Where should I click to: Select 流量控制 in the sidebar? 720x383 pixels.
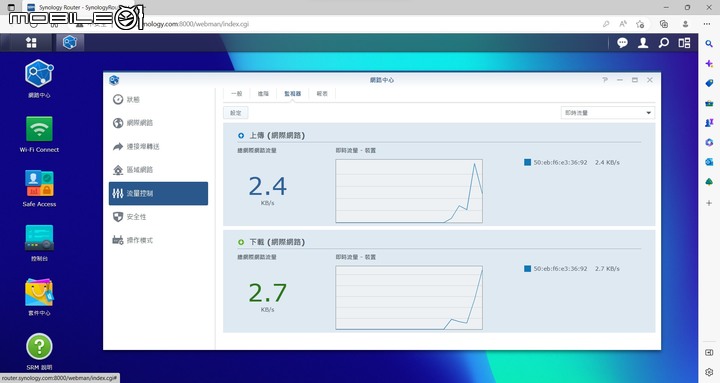[158, 193]
